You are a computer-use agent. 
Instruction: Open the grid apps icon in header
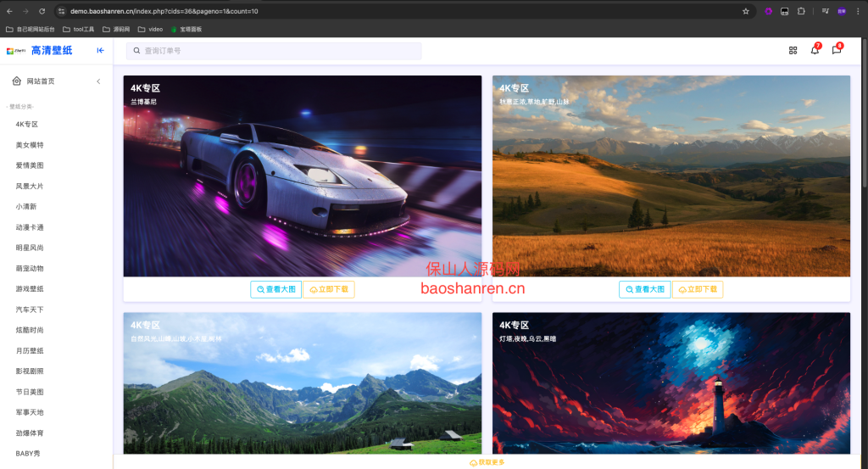click(x=793, y=50)
